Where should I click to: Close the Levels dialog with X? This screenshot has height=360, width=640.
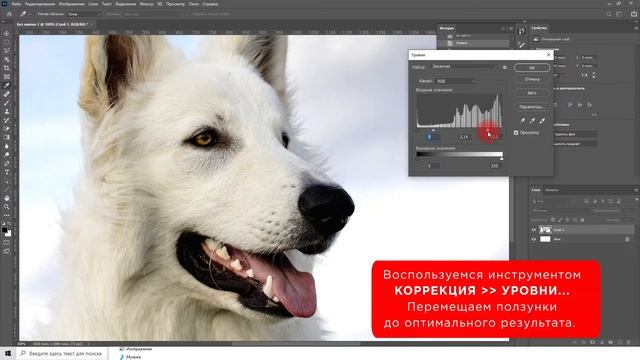tap(549, 55)
